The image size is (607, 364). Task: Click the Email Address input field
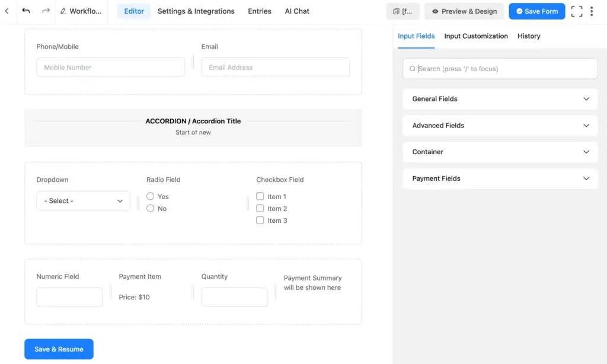(276, 67)
